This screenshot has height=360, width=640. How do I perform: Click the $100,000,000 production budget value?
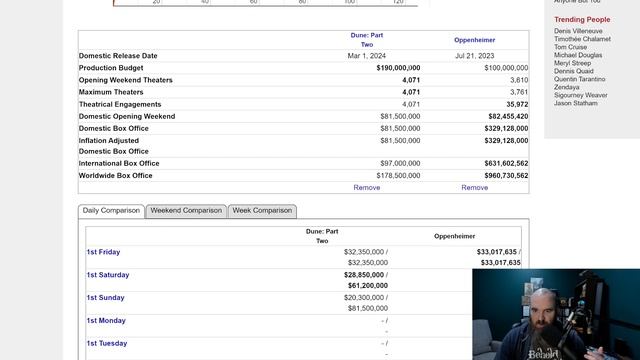tap(506, 68)
